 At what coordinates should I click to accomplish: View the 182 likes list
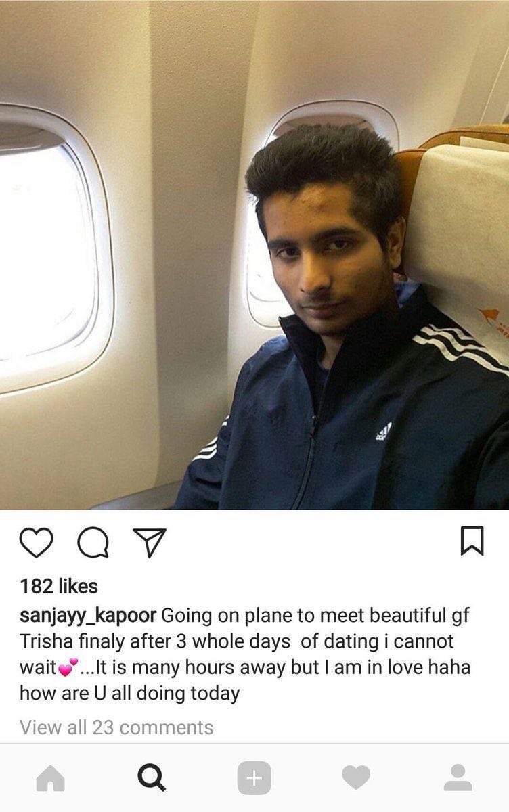point(59,586)
